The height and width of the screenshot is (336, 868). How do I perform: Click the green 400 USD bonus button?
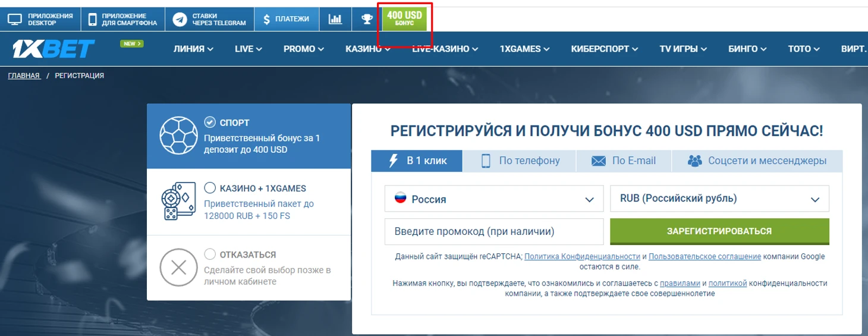tap(404, 19)
